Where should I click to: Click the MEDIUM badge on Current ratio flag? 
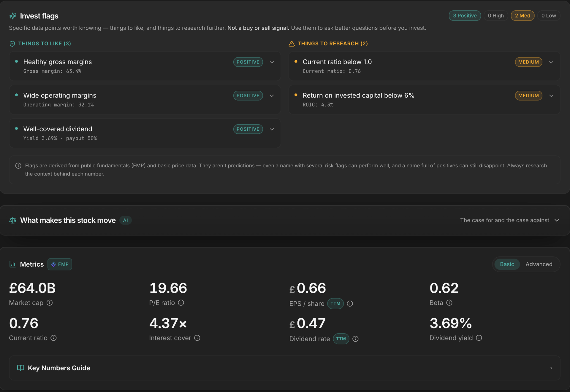point(528,62)
